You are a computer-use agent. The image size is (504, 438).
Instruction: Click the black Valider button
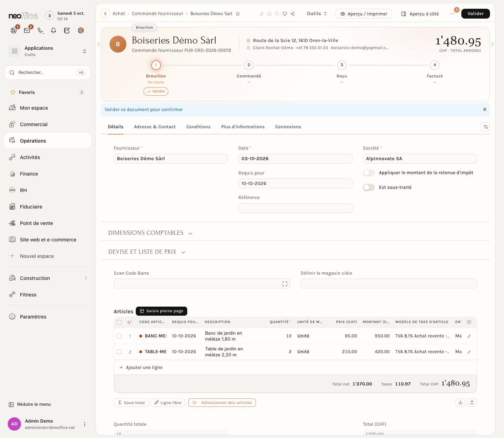[476, 14]
